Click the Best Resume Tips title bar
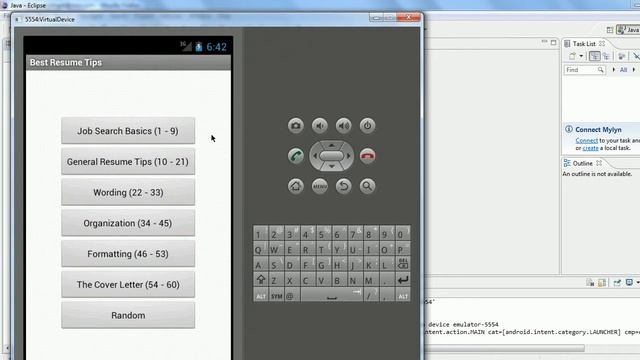Image resolution: width=640 pixels, height=360 pixels. (x=128, y=62)
